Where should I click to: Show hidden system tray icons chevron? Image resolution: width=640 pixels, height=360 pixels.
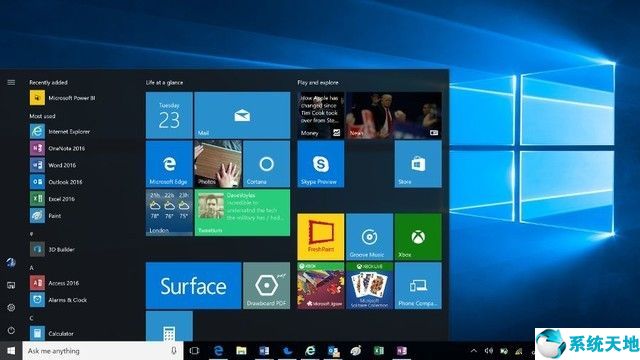pyautogui.click(x=473, y=351)
